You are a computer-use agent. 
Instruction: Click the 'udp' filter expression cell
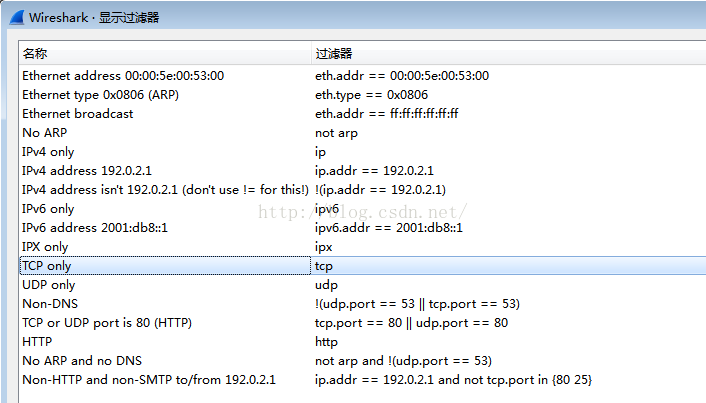tap(326, 285)
